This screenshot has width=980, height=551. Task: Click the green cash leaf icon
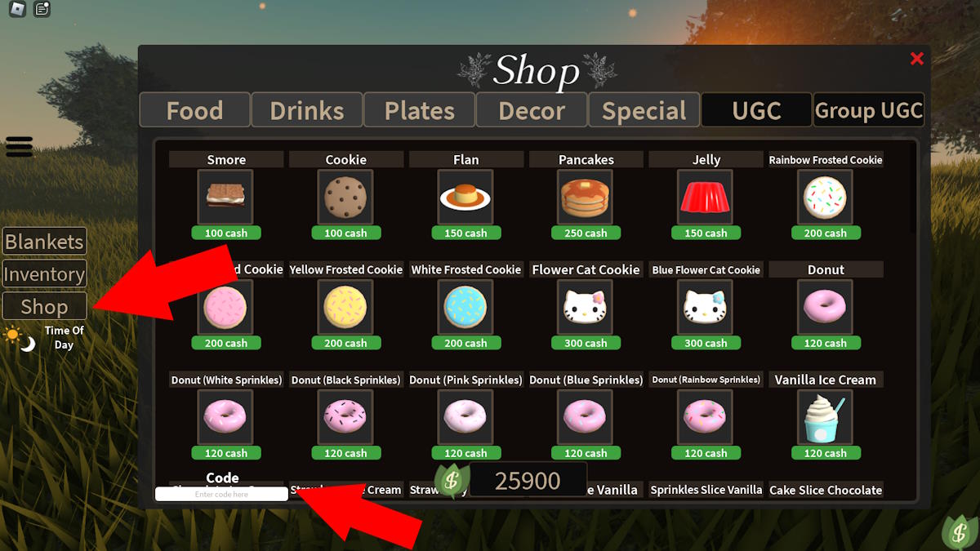[x=452, y=481]
